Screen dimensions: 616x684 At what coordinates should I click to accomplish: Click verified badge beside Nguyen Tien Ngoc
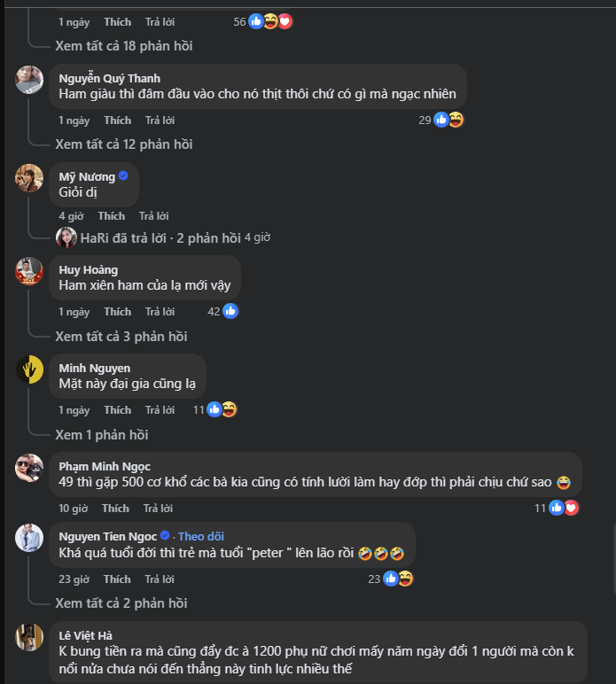165,536
